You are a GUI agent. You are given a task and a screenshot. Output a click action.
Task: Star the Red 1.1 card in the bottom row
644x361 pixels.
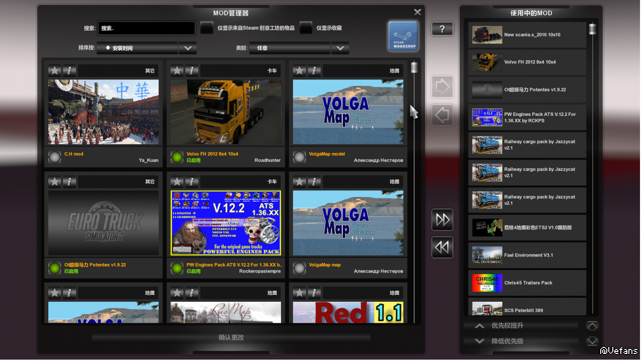pos(299,292)
